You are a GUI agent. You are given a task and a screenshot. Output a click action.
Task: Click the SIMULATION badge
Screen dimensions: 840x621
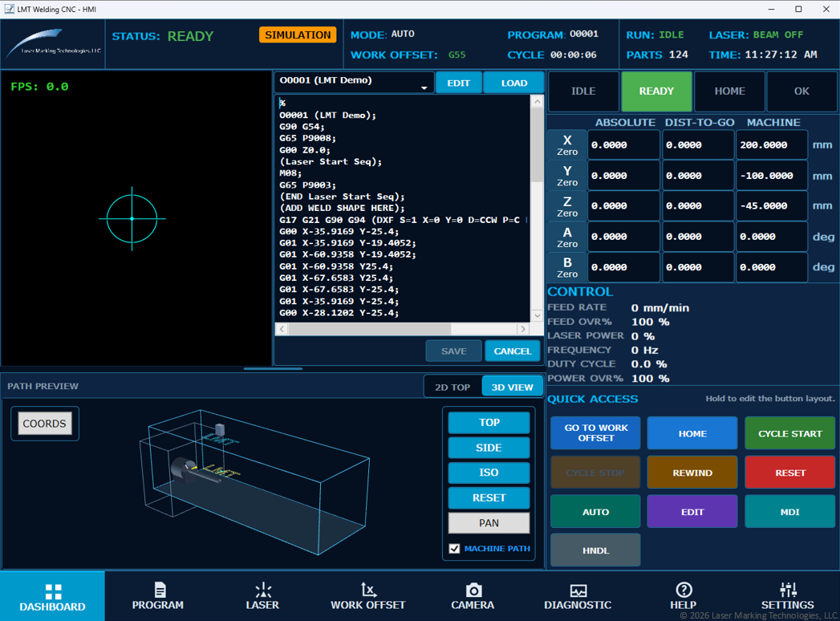click(298, 34)
